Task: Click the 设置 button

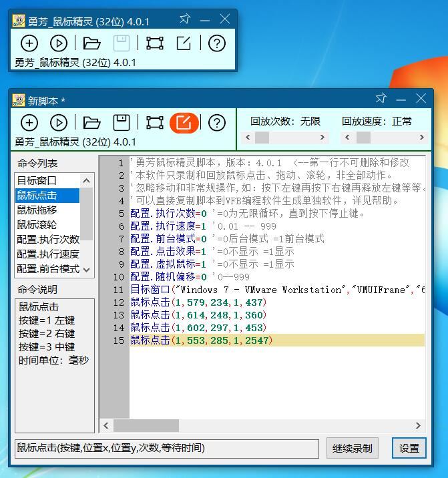Action: [x=409, y=448]
